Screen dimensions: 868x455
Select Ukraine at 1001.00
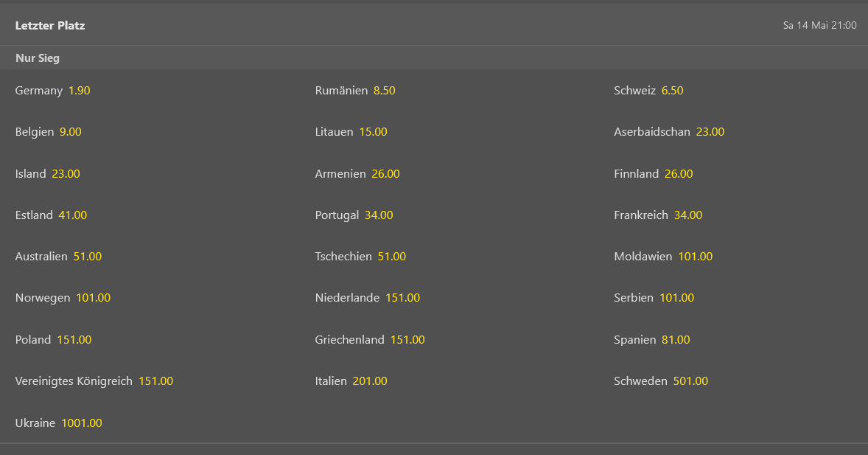[x=59, y=423]
